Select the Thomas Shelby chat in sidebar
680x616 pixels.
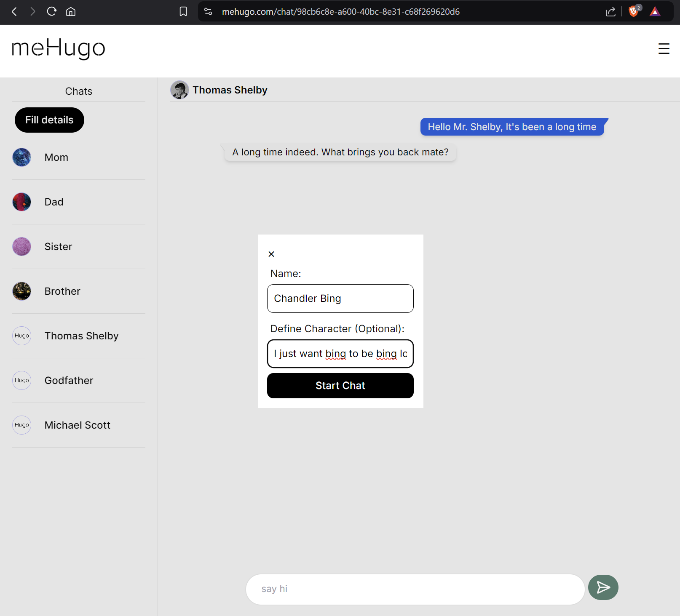[x=79, y=336]
